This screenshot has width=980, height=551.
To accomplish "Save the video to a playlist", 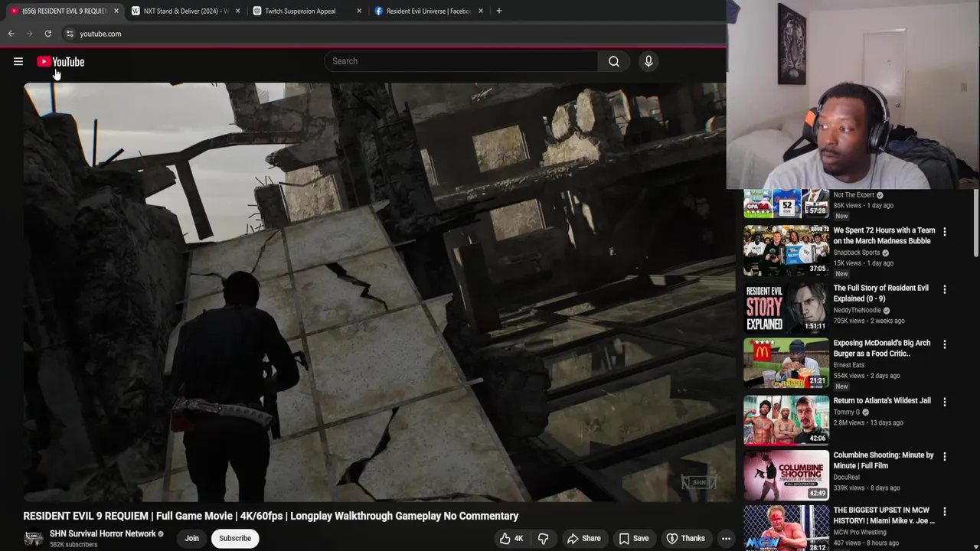I will tap(634, 538).
